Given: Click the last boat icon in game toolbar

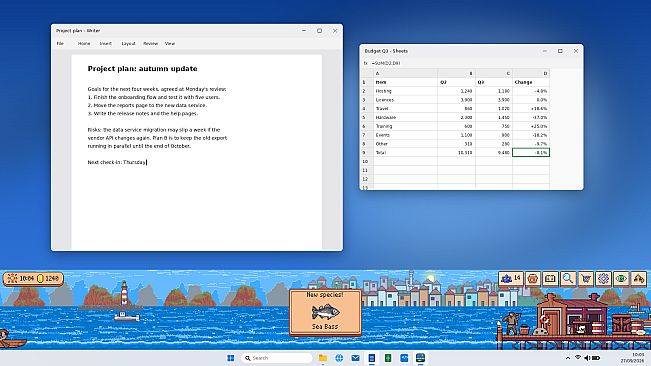Looking at the screenshot, I should coord(639,278).
